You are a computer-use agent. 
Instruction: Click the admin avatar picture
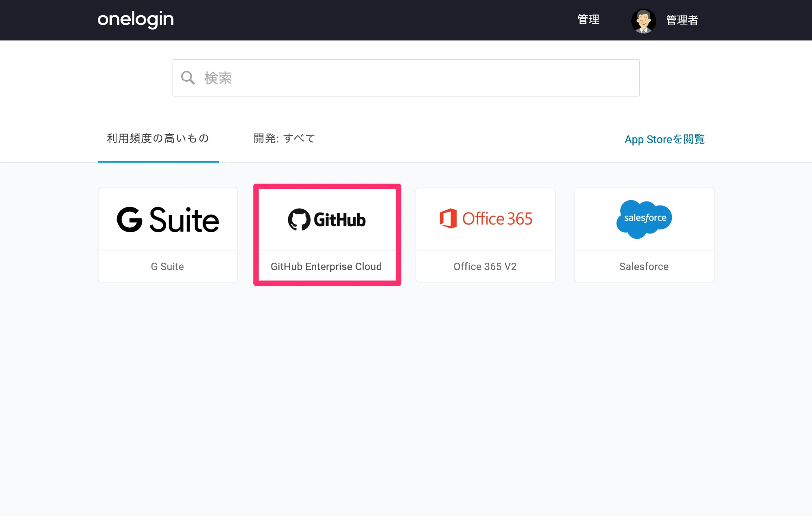click(643, 21)
